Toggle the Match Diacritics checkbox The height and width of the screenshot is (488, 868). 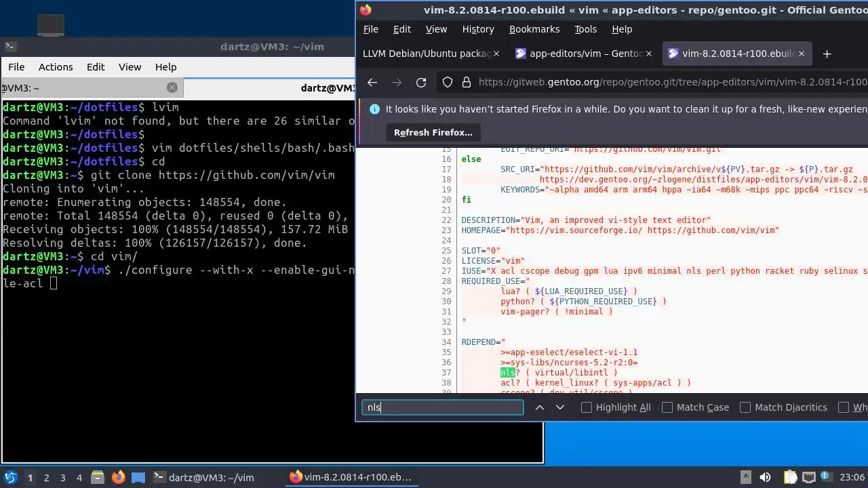point(745,407)
